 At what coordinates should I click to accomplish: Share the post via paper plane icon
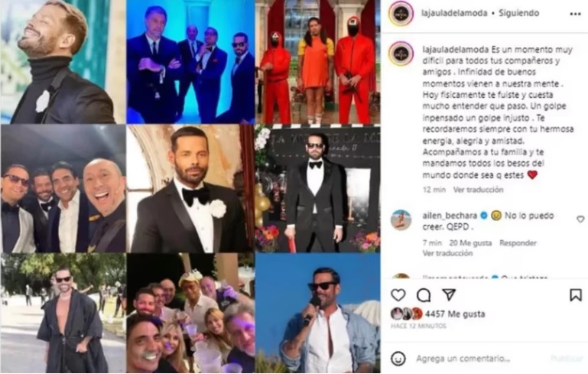coord(449,294)
